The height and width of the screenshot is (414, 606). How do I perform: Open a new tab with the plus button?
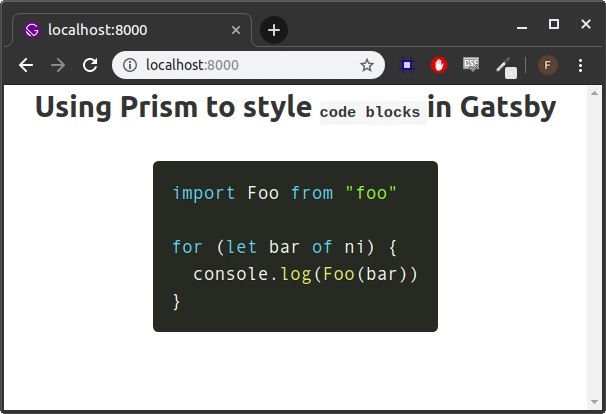click(274, 30)
